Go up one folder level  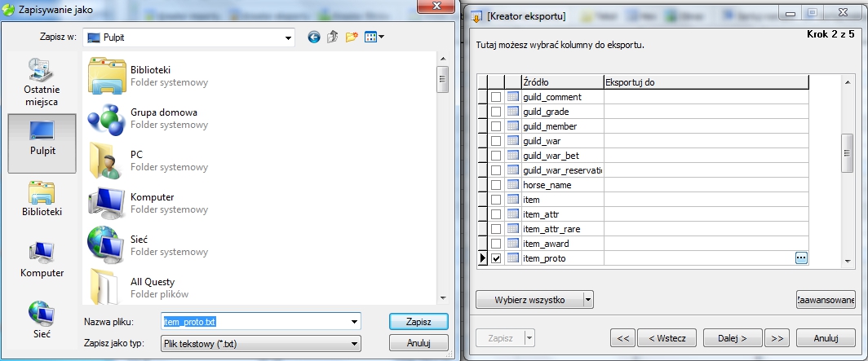tap(332, 37)
